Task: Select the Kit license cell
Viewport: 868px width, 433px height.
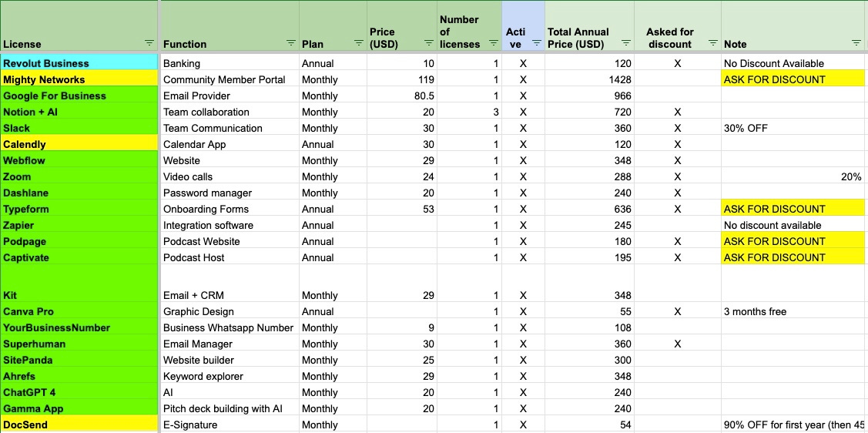Action: (79, 284)
